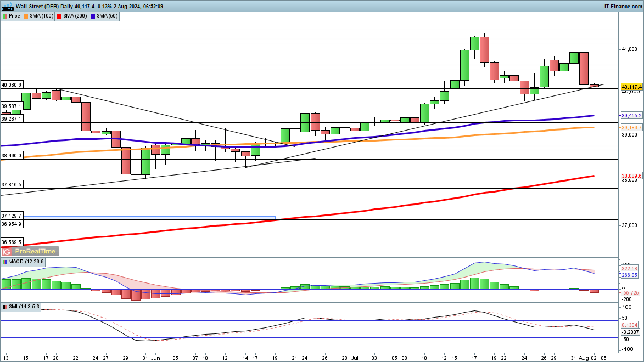Open the SMA (200) indicator label
The width and height of the screenshot is (644, 362).
point(75,16)
